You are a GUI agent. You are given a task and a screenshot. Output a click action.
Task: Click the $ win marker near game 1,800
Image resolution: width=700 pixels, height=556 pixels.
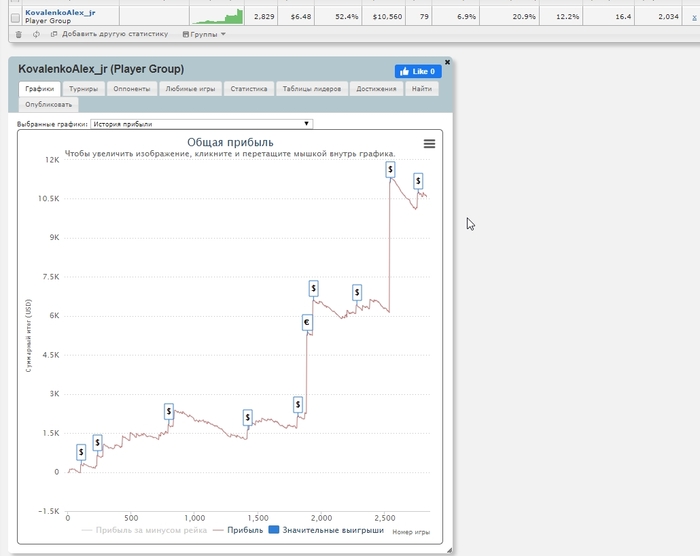(x=298, y=405)
